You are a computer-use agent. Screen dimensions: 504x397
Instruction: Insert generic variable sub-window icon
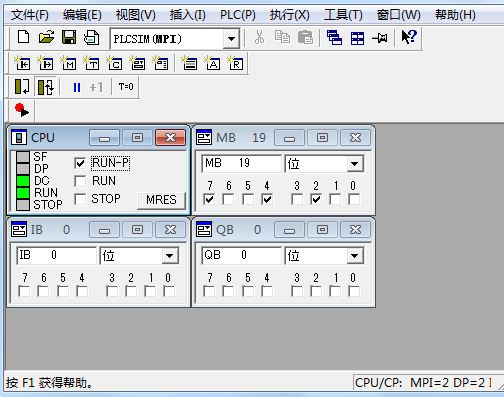(x=137, y=63)
